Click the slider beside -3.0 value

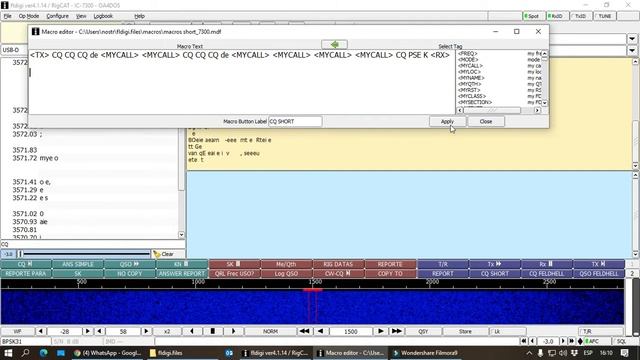click(x=84, y=254)
